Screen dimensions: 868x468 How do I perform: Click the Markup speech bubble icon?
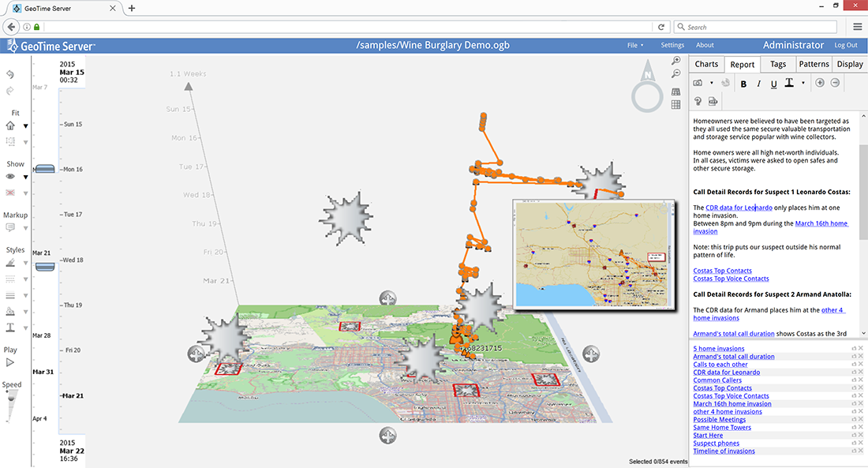[x=10, y=227]
